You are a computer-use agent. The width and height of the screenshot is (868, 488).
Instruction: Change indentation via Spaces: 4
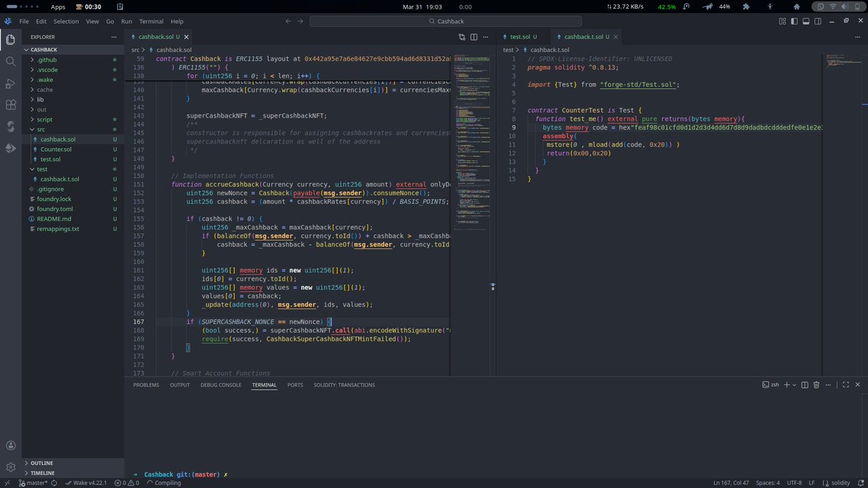point(767,482)
